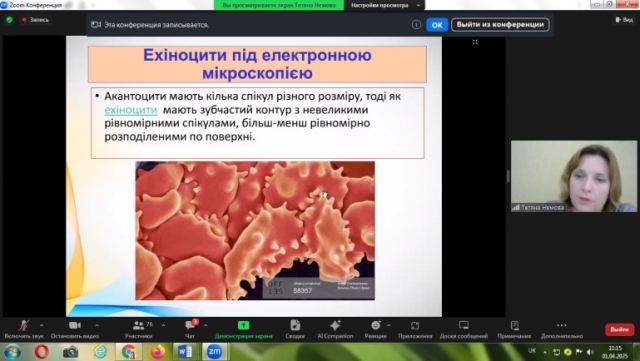Image resolution: width=640 pixels, height=361 pixels.
Task: Open the Сводка summary icon
Action: click(x=295, y=325)
